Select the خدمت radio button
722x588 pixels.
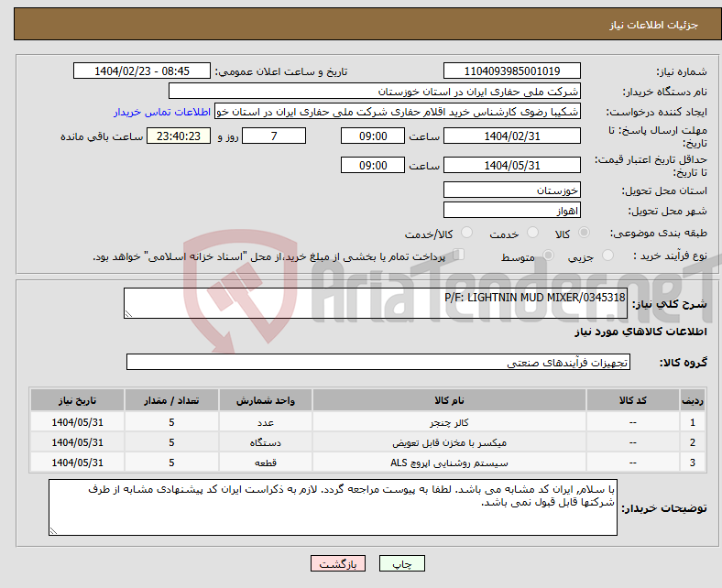[x=532, y=233]
